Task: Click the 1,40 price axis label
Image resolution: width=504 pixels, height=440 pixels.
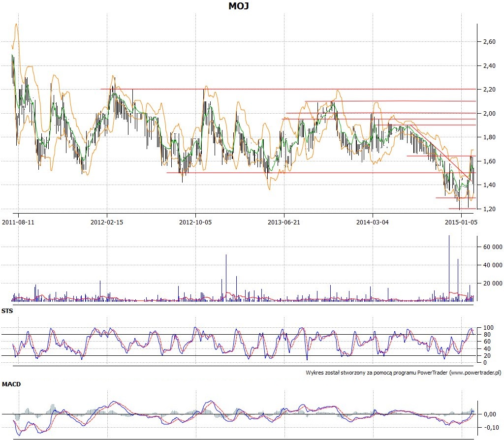Action: 489,185
